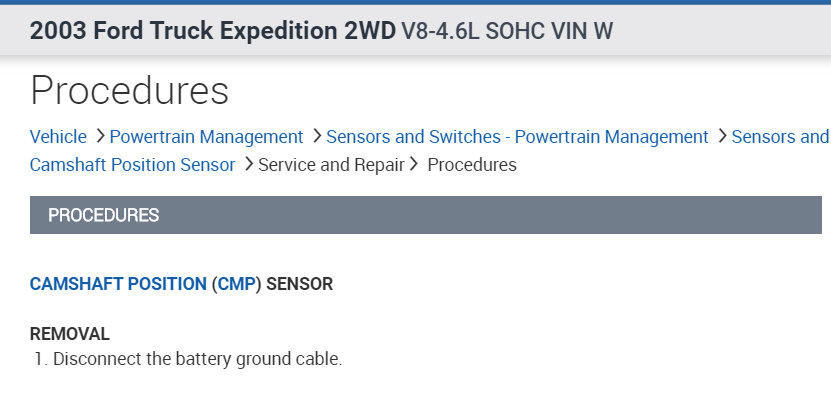Open the Powertrain Management breadcrumb

pos(206,137)
